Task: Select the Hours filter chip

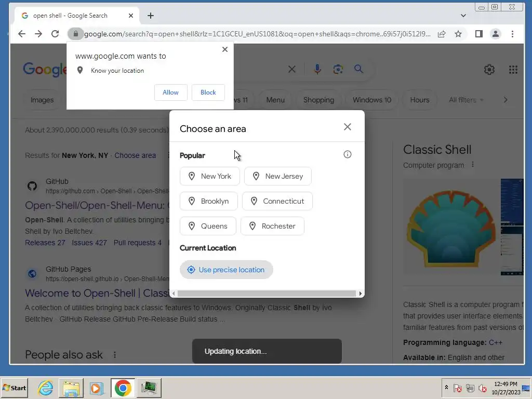Action: [420, 100]
